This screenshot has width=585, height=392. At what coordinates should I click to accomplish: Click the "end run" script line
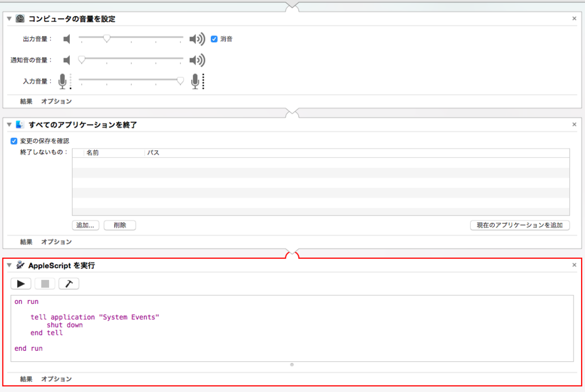point(29,349)
